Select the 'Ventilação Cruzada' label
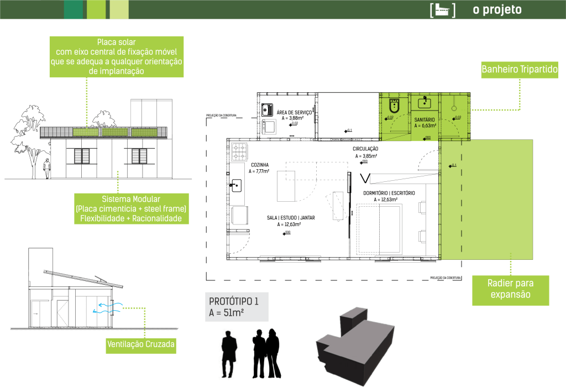This screenshot has width=566, height=392. point(141,346)
